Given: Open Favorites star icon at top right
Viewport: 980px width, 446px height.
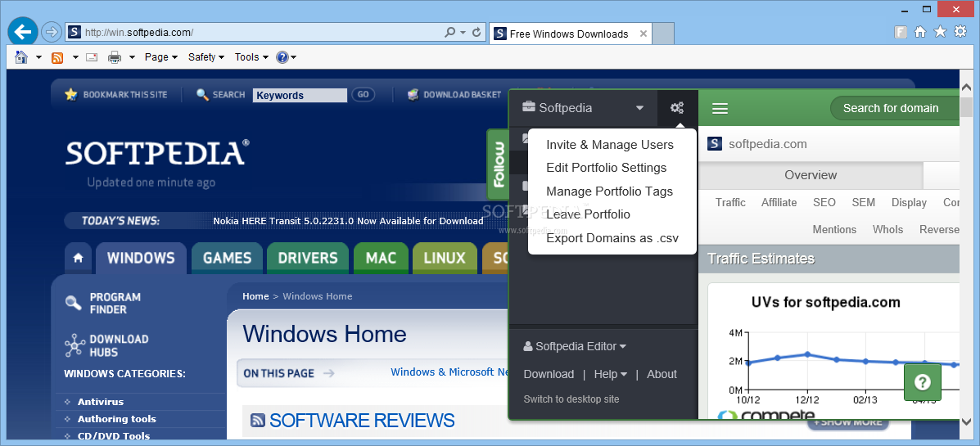Looking at the screenshot, I should tap(940, 32).
